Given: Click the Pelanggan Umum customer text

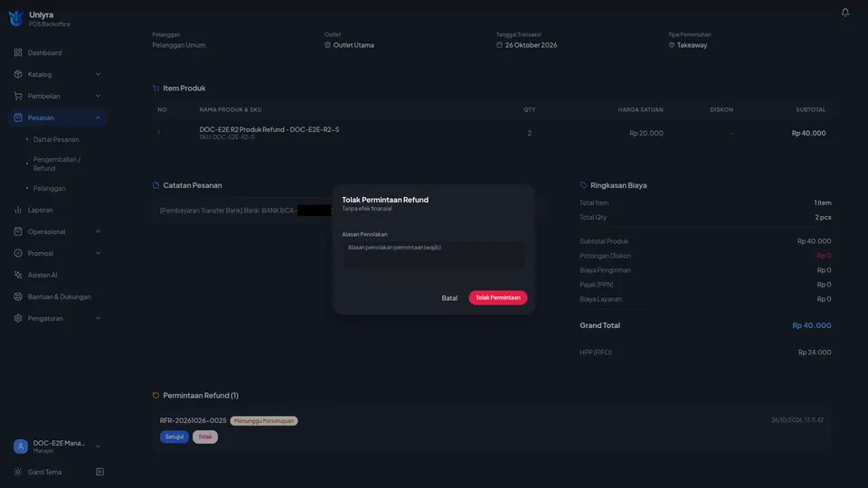Looking at the screenshot, I should [x=179, y=45].
